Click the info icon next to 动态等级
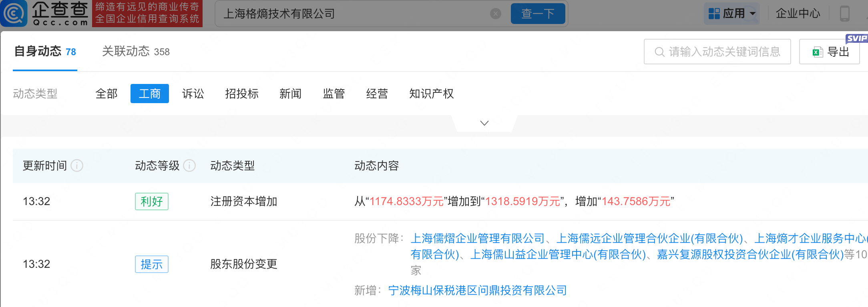This screenshot has height=307, width=868. tap(189, 165)
